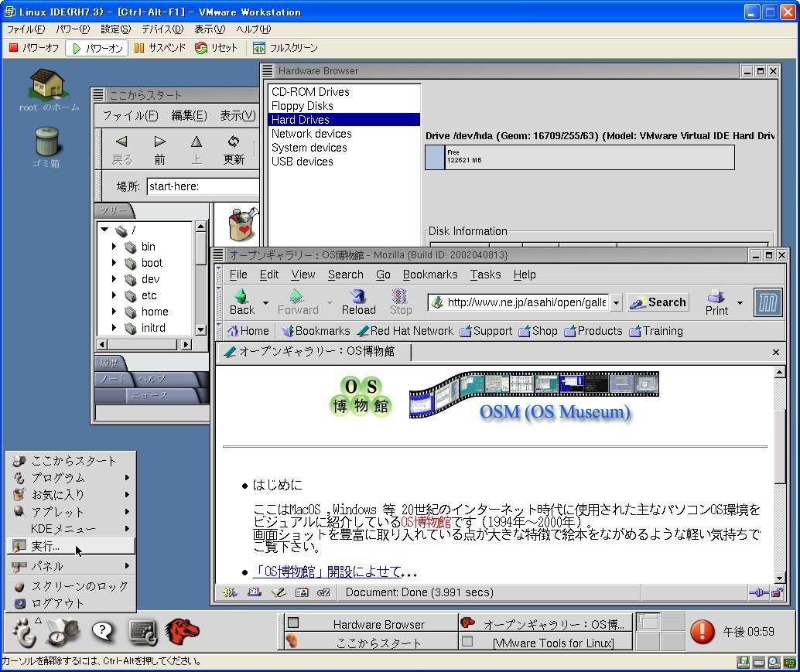The height and width of the screenshot is (672, 800).
Task: Click the Mozilla panel launcher icon
Action: pos(181,631)
